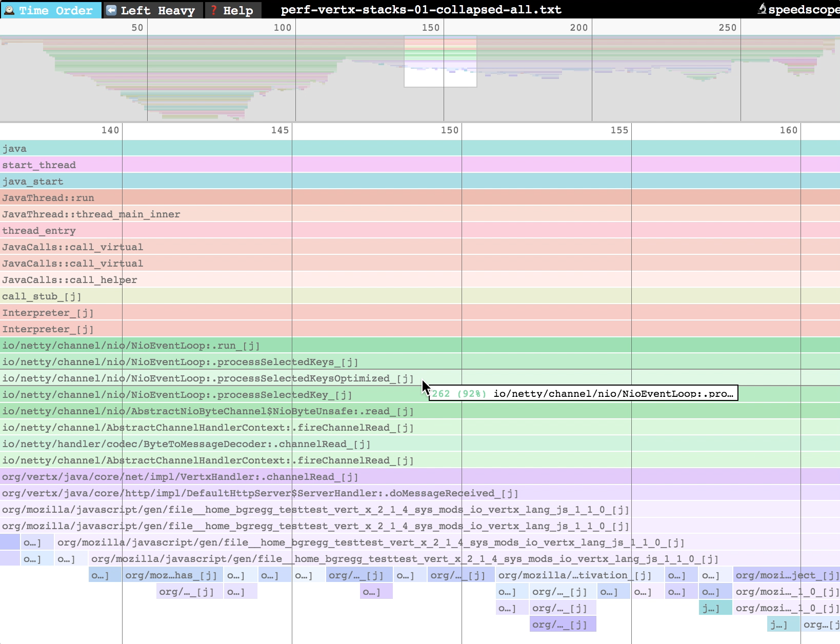Image resolution: width=840 pixels, height=644 pixels.
Task: Click the Left Heavy arrow icon
Action: tap(111, 10)
